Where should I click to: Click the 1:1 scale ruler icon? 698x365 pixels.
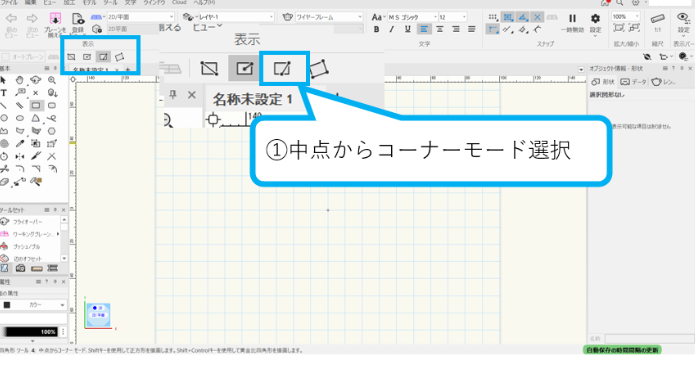(657, 19)
